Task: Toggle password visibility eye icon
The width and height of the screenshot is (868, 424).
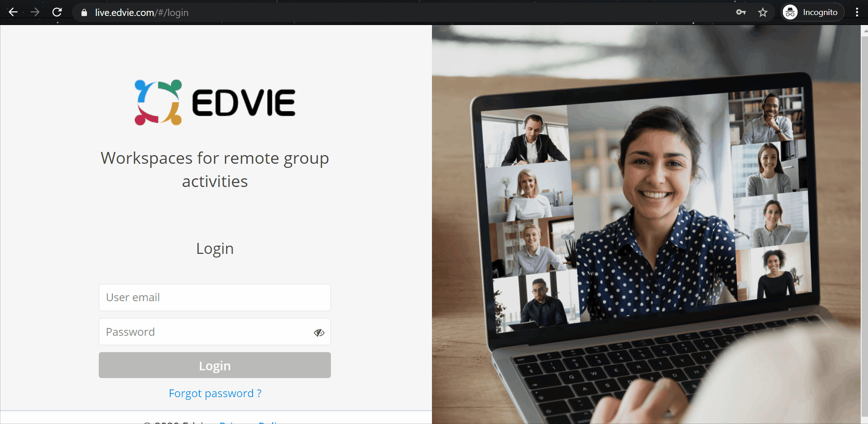Action: [319, 333]
